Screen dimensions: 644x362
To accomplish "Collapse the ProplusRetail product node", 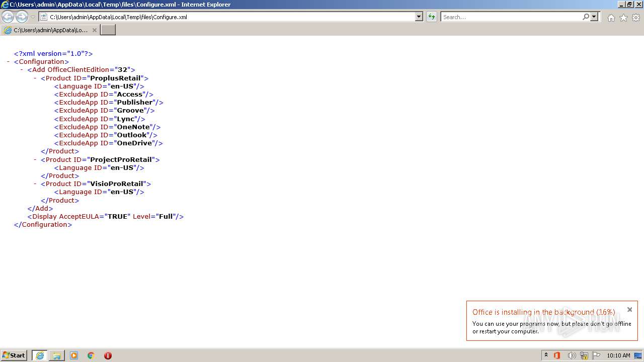I will [x=35, y=78].
